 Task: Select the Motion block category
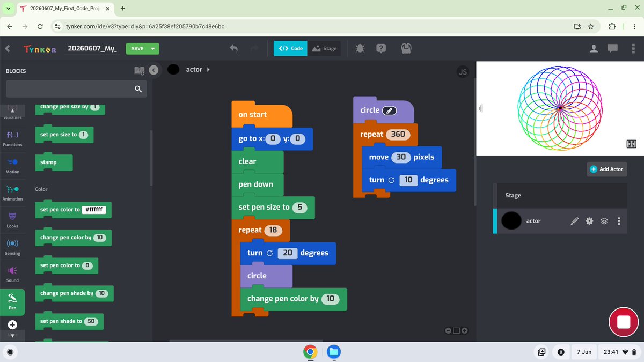click(x=12, y=165)
